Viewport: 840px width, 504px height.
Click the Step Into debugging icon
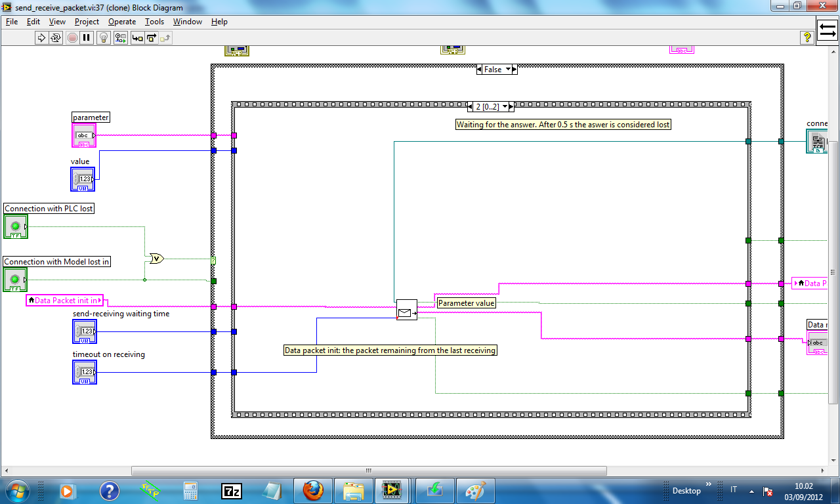click(136, 37)
